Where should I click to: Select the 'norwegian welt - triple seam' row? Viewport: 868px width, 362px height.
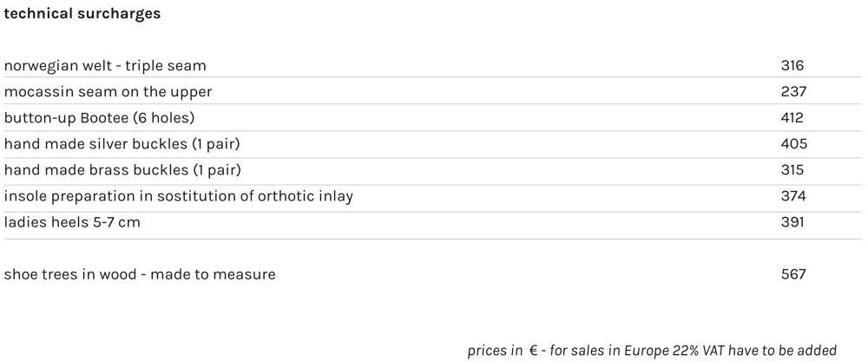pos(105,66)
